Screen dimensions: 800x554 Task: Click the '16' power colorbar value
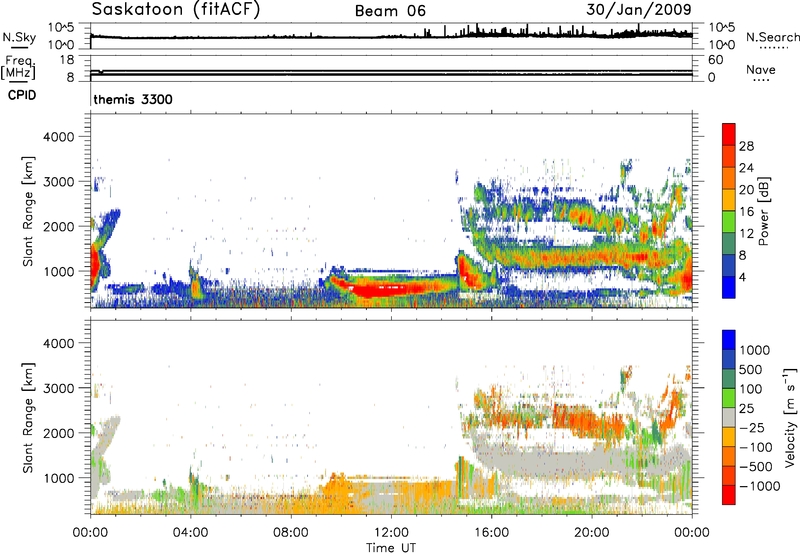746,212
